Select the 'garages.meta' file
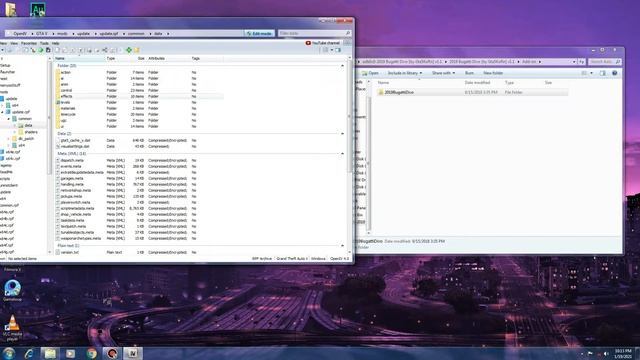The width and height of the screenshot is (640, 360). (139, 178)
